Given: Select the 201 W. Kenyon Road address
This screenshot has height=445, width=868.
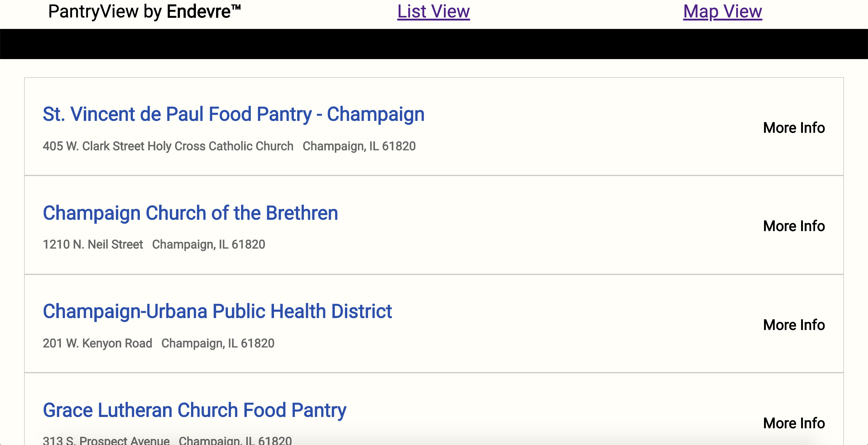Looking at the screenshot, I should click(x=97, y=343).
